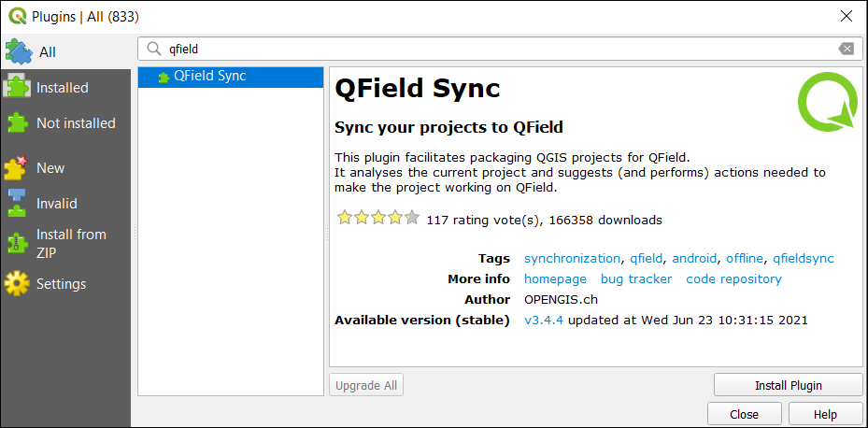The image size is (868, 428).
Task: Click the Invalid plugins icon
Action: pyautogui.click(x=17, y=203)
